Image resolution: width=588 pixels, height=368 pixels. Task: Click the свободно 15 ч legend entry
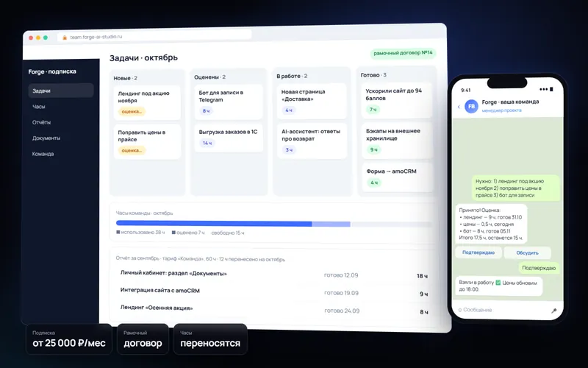228,233
